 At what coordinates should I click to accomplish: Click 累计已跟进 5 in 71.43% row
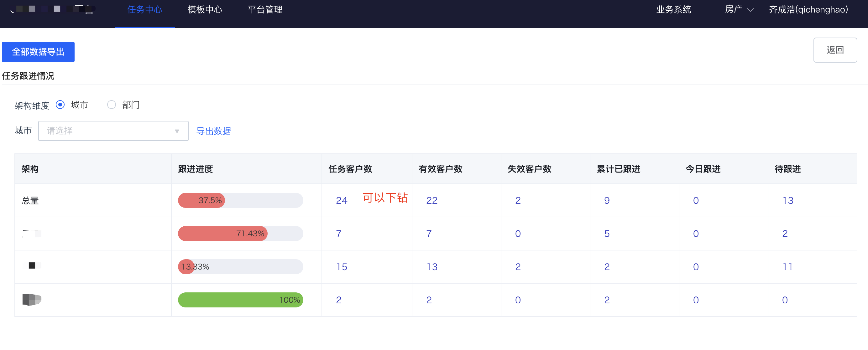(x=607, y=234)
